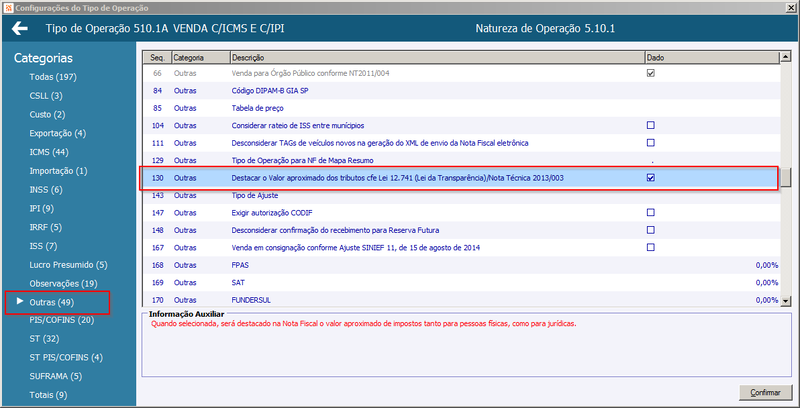Toggle Desconsiderar confirmação do recebimento checkbox
This screenshot has width=800, height=408.
651,230
